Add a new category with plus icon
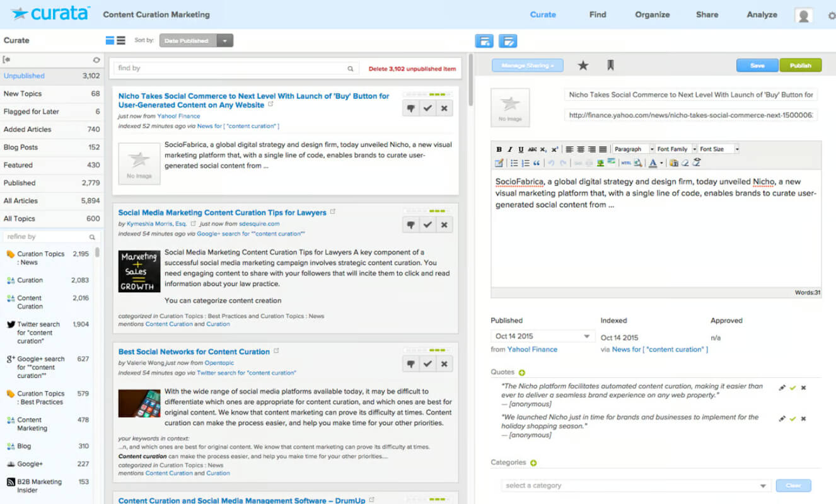The width and height of the screenshot is (836, 504). point(533,463)
